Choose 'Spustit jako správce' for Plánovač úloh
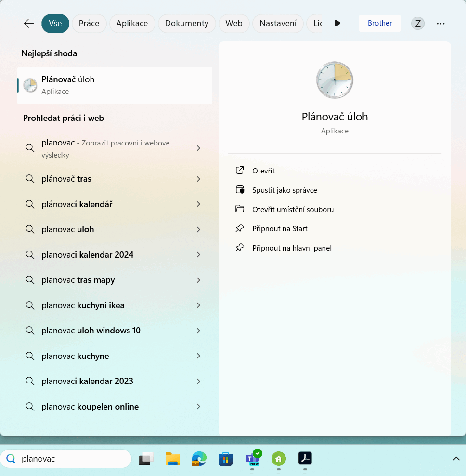 tap(285, 190)
